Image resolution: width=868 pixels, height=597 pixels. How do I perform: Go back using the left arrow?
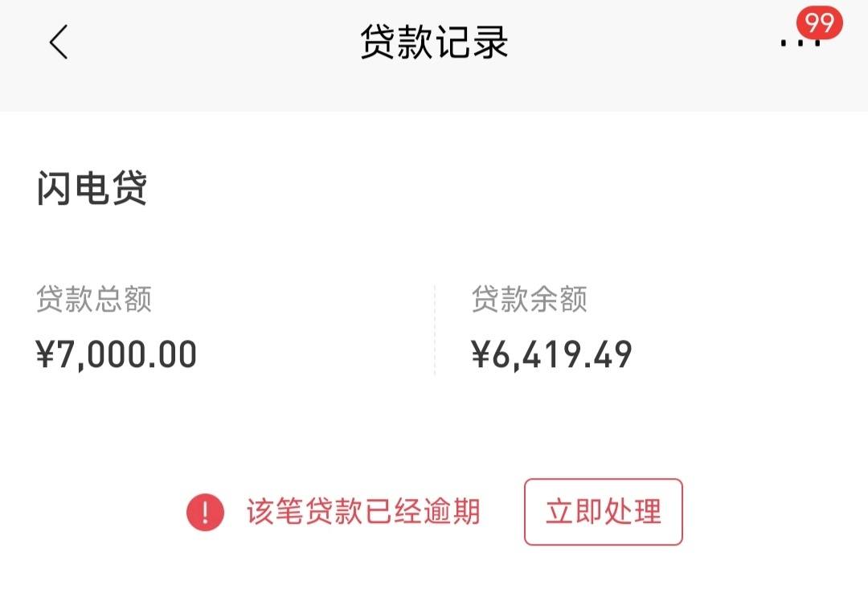[x=59, y=42]
